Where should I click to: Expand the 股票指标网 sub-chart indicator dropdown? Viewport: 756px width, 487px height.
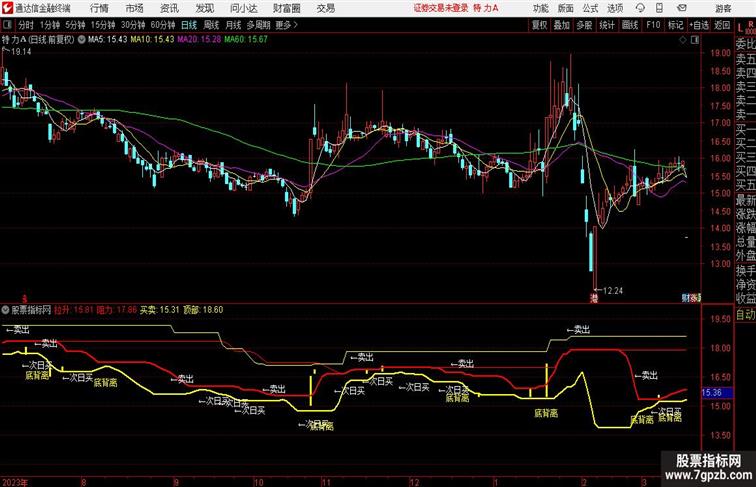6,310
